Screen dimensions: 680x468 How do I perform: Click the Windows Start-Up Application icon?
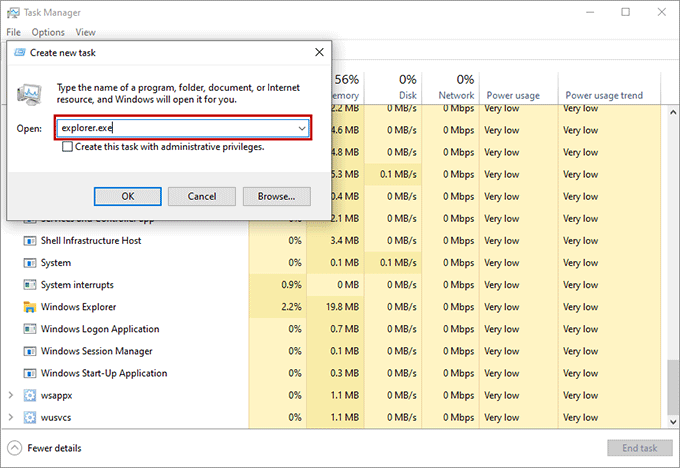[29, 373]
